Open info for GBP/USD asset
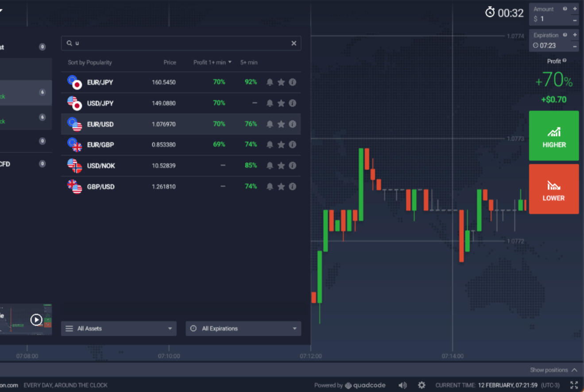This screenshot has width=584, height=392. (x=292, y=187)
